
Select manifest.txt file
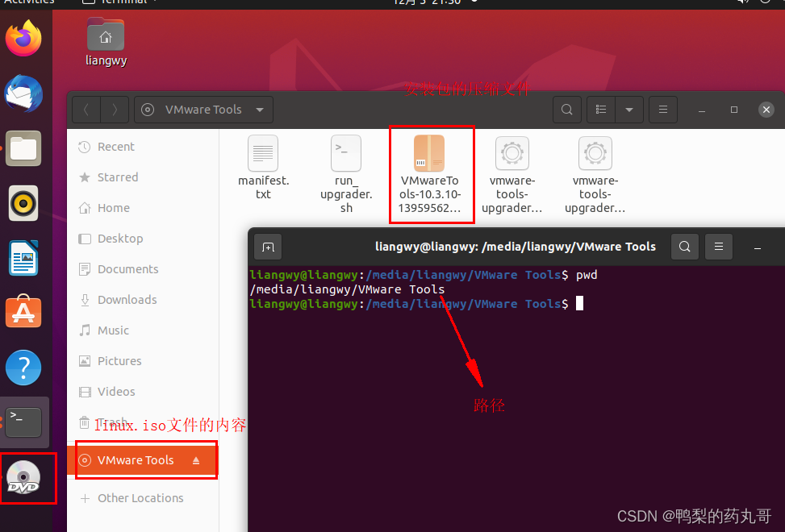[x=263, y=168]
